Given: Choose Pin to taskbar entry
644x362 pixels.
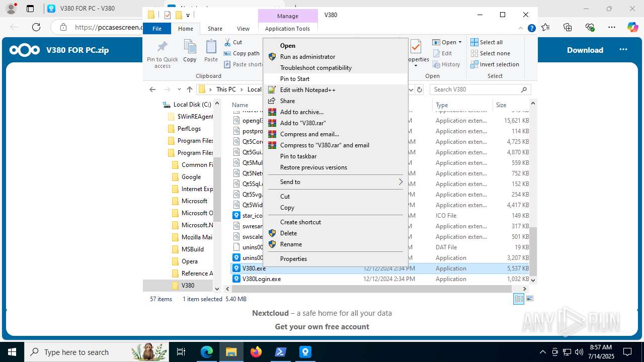Looking at the screenshot, I should 335,156.
